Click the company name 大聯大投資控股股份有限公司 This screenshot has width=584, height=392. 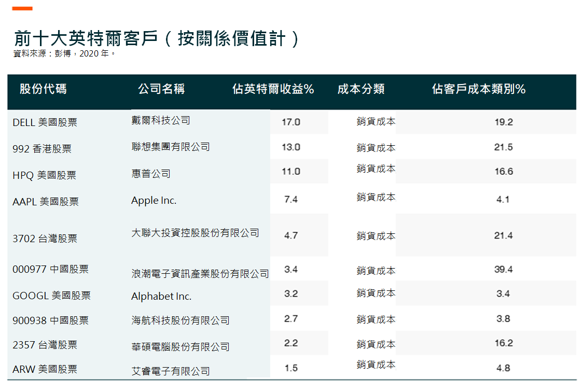tap(195, 233)
